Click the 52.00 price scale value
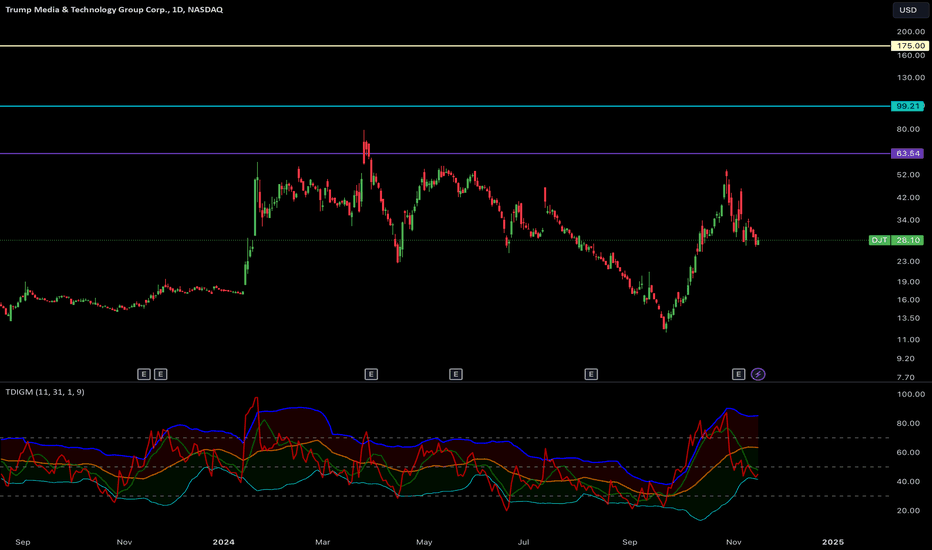 point(908,175)
